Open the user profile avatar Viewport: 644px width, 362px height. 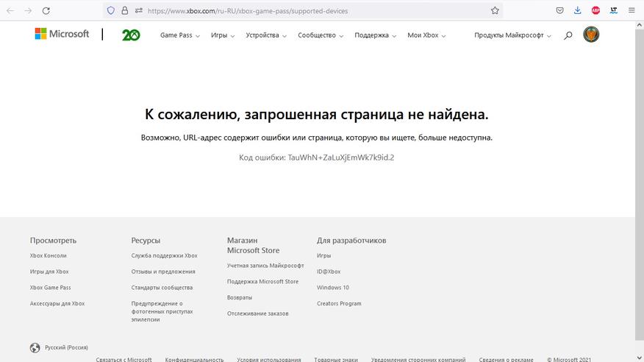(591, 35)
